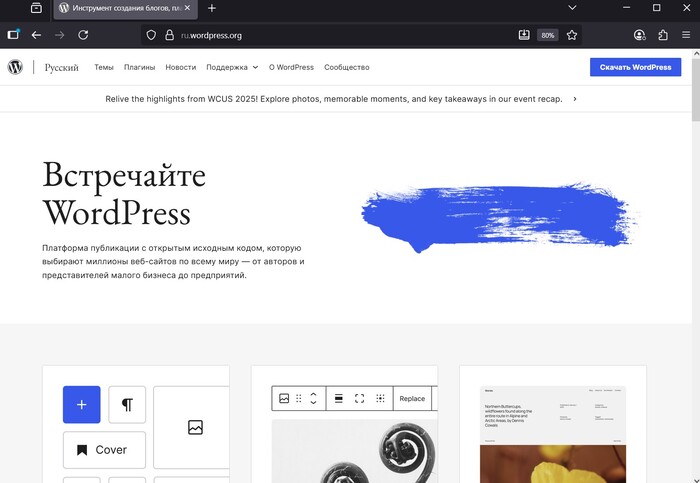This screenshot has width=700, height=483.
Task: Click the Русский site title link
Action: (62, 67)
